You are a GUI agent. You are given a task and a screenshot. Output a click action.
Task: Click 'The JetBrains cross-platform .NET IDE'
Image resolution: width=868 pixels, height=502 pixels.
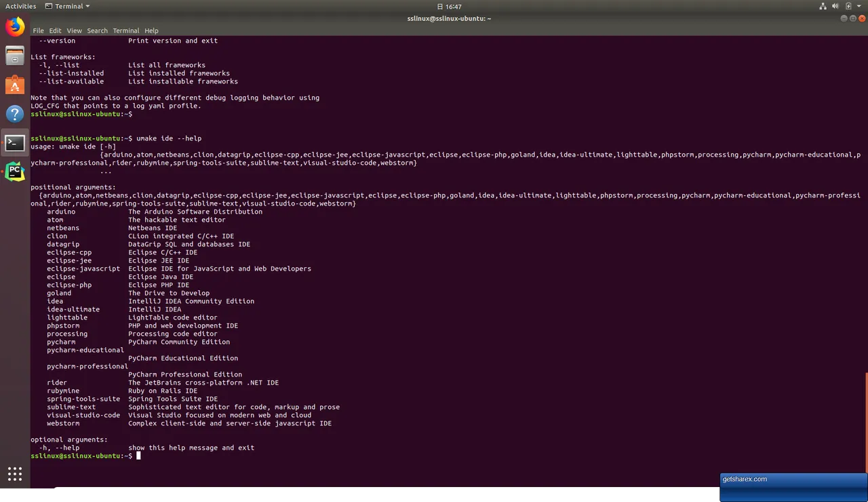203,383
